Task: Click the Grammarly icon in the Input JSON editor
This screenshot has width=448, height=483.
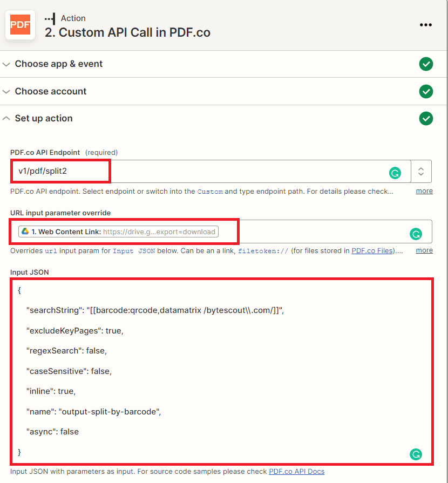Action: (416, 454)
